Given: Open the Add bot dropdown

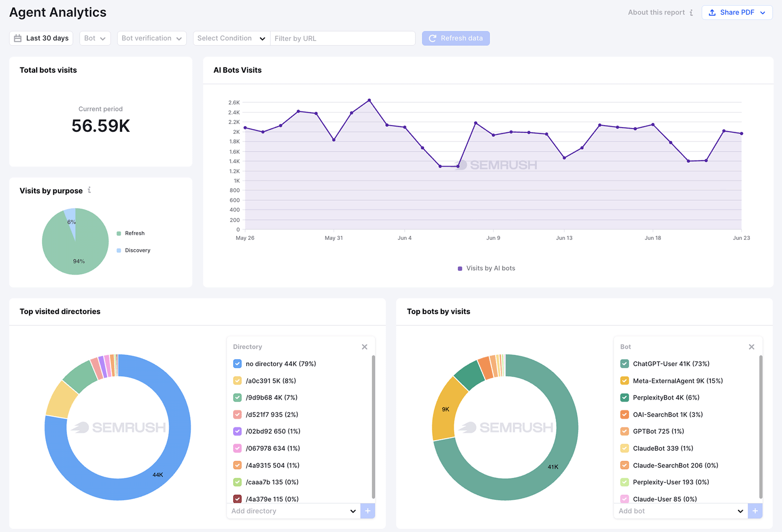Looking at the screenshot, I should pos(681,511).
